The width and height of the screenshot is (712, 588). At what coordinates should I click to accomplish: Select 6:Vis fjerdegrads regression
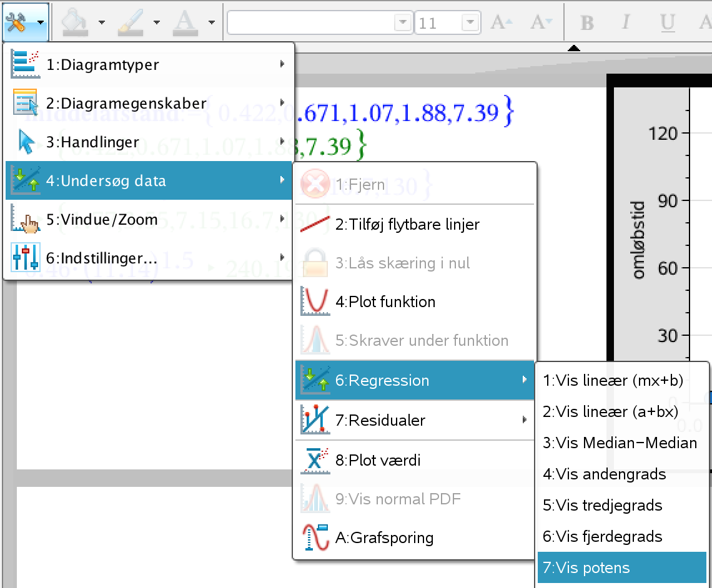[621, 537]
